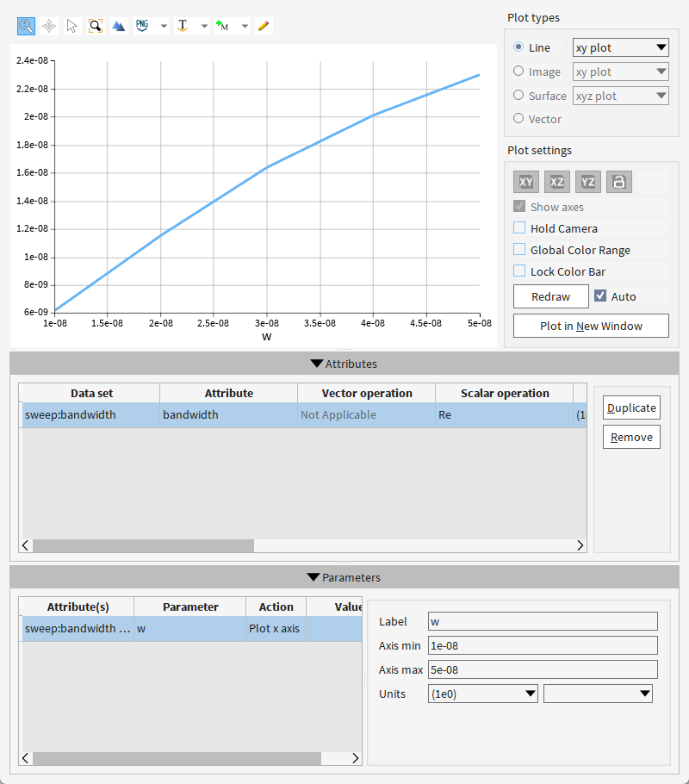Click the XZ view button

tap(557, 182)
